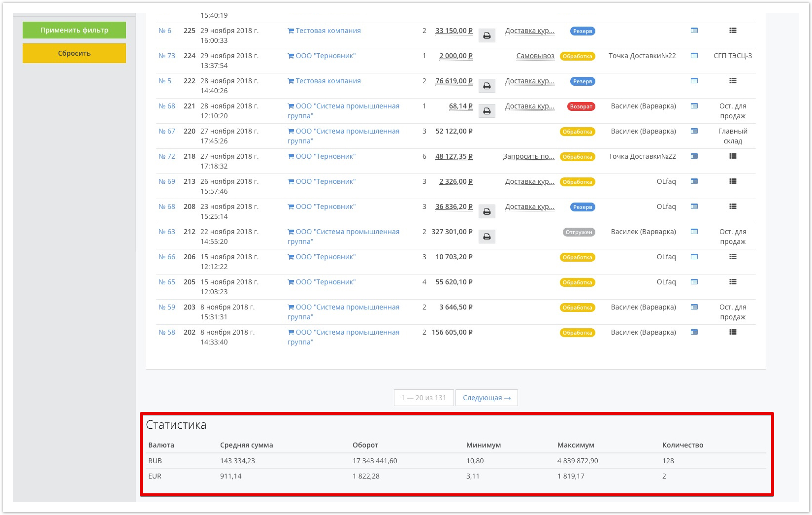Click the red Возврат status badge
This screenshot has width=812, height=515.
pos(581,106)
